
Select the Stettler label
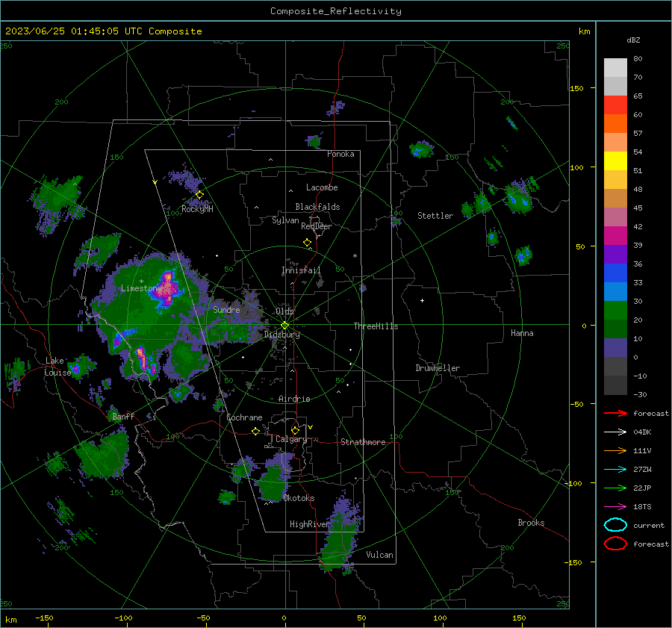(x=435, y=216)
